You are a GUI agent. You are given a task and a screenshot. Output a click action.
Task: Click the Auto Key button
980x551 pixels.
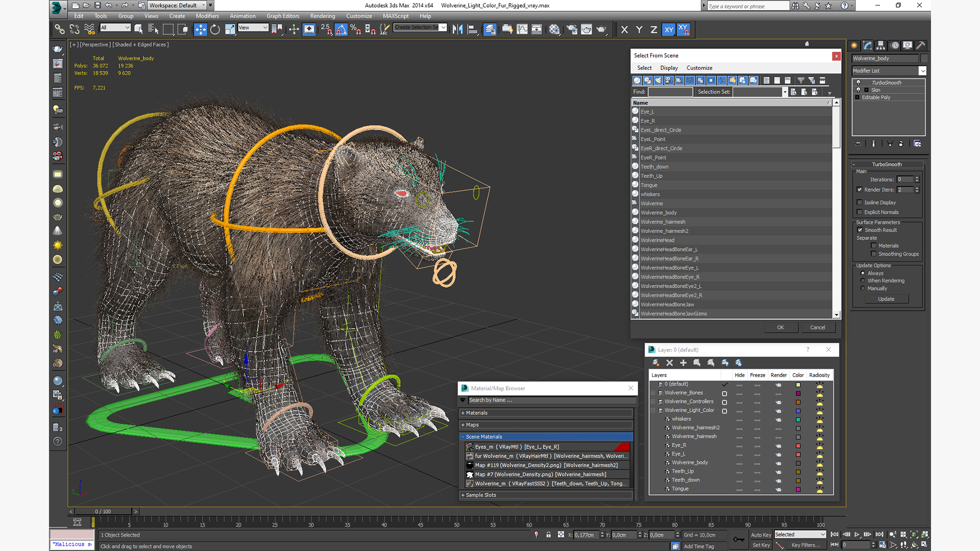point(761,535)
